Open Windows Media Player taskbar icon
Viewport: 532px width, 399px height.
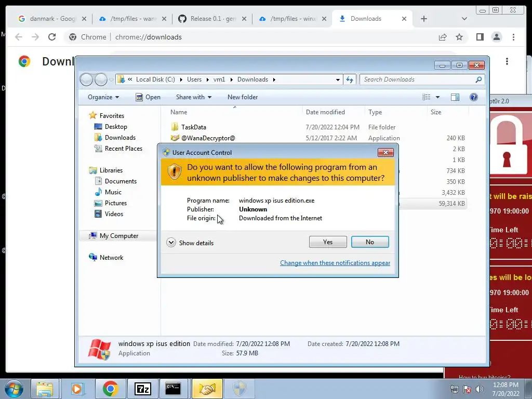click(77, 389)
